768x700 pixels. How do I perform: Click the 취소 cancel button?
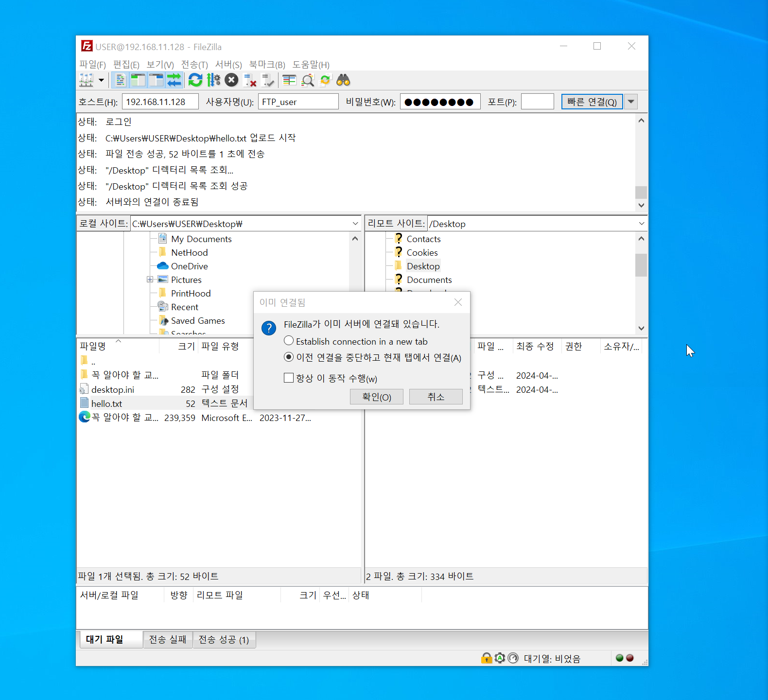436,397
